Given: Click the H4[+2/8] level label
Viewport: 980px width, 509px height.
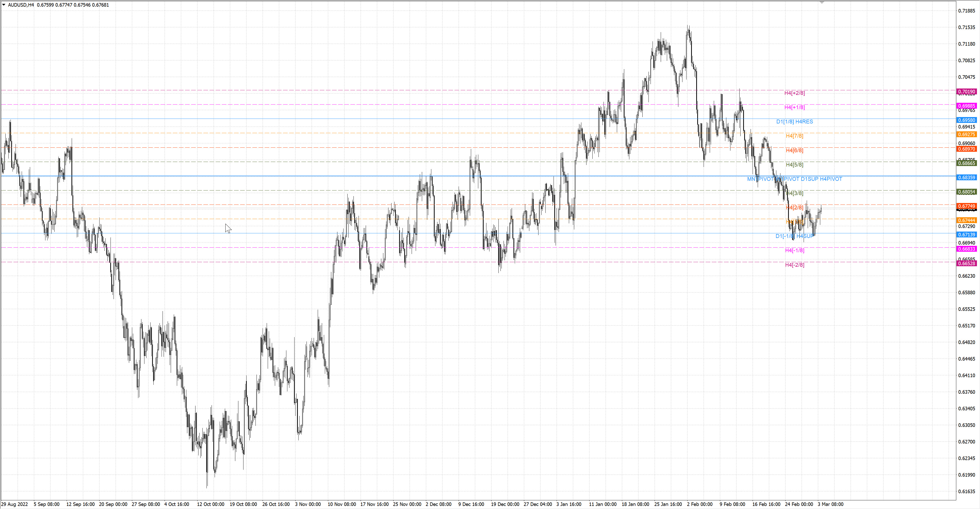Looking at the screenshot, I should coord(794,93).
